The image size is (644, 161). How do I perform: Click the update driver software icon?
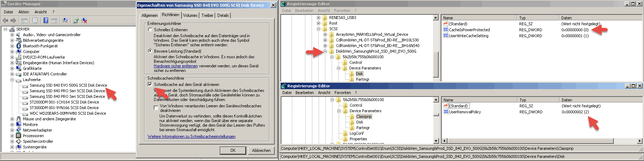(76, 21)
